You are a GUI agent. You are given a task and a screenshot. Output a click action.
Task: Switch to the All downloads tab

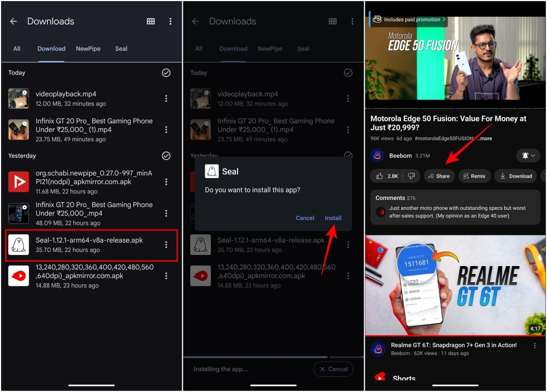pyautogui.click(x=16, y=48)
